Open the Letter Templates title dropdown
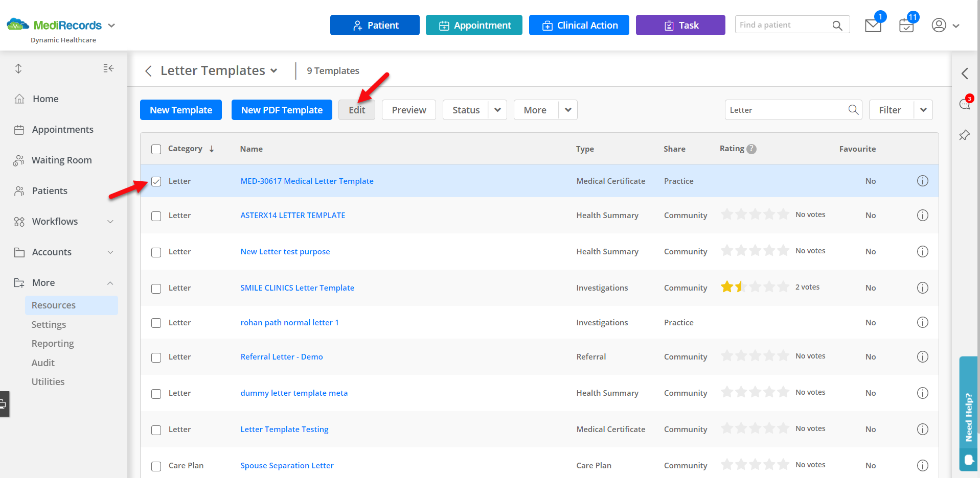Screen dimensions: 980x478 [x=274, y=71]
